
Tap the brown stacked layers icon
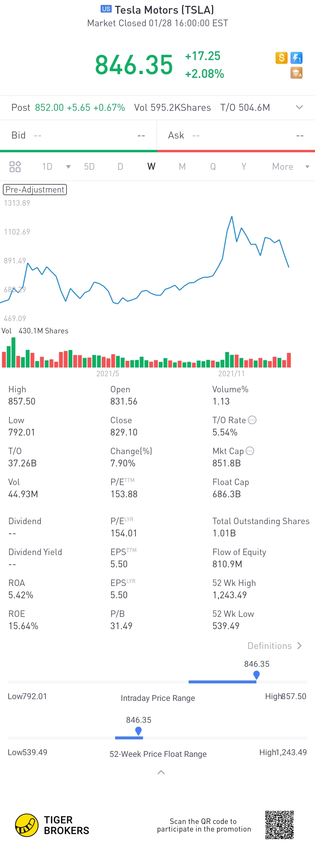pyautogui.click(x=296, y=73)
